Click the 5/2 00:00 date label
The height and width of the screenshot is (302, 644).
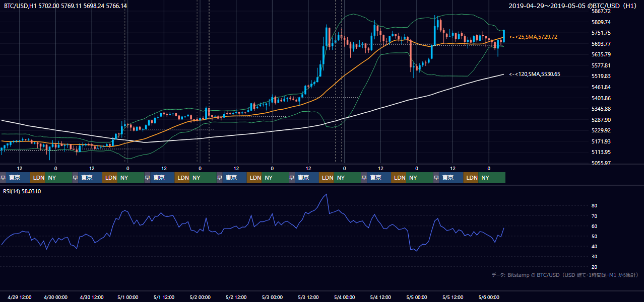pos(201,297)
